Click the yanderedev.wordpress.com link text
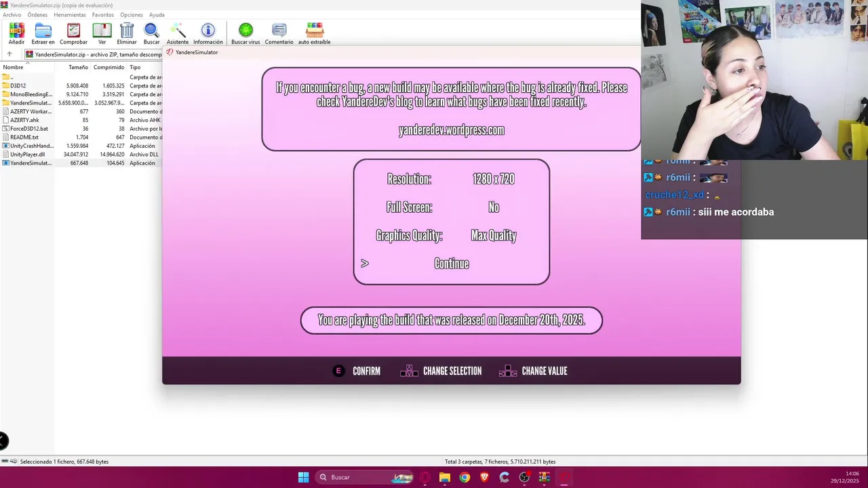The height and width of the screenshot is (488, 868). click(452, 130)
